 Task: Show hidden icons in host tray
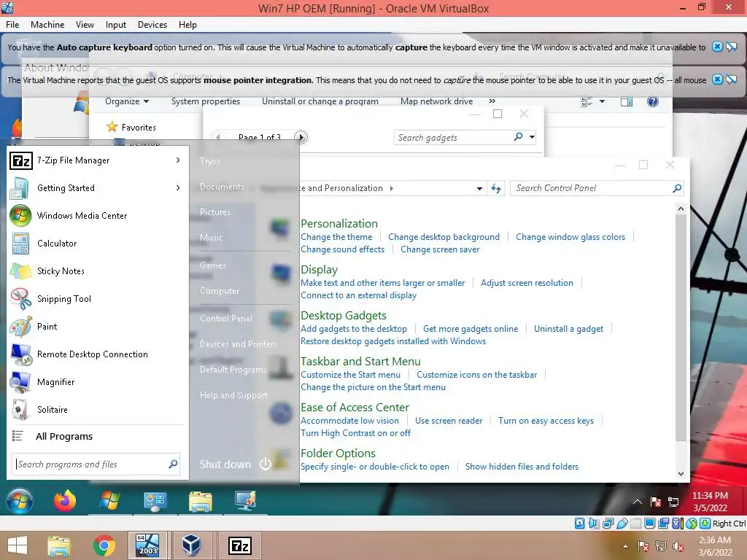pos(625,546)
